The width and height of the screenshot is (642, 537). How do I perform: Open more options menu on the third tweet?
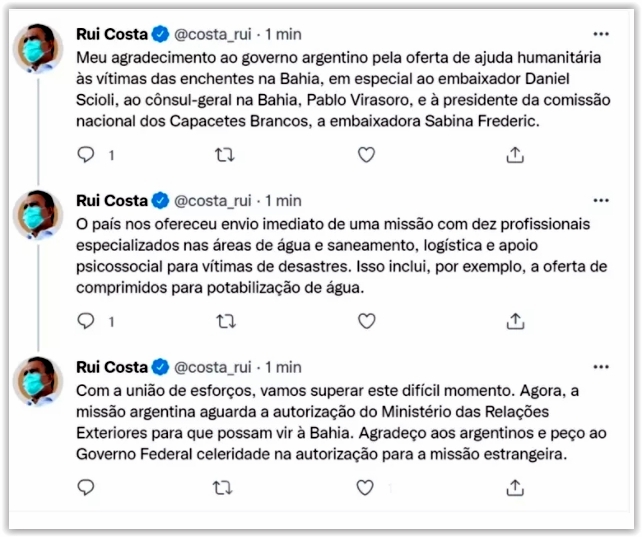pyautogui.click(x=600, y=366)
